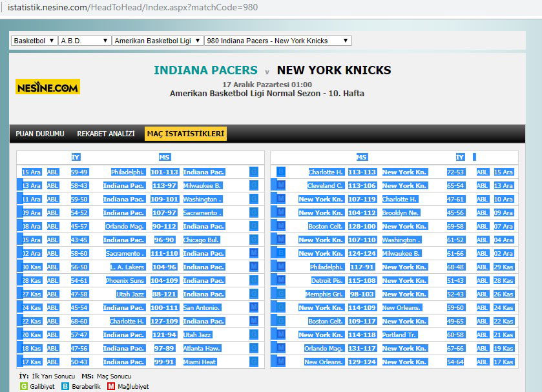Click the MS header in Knicks table
Image resolution: width=542 pixels, height=392 pixels.
[x=362, y=158]
